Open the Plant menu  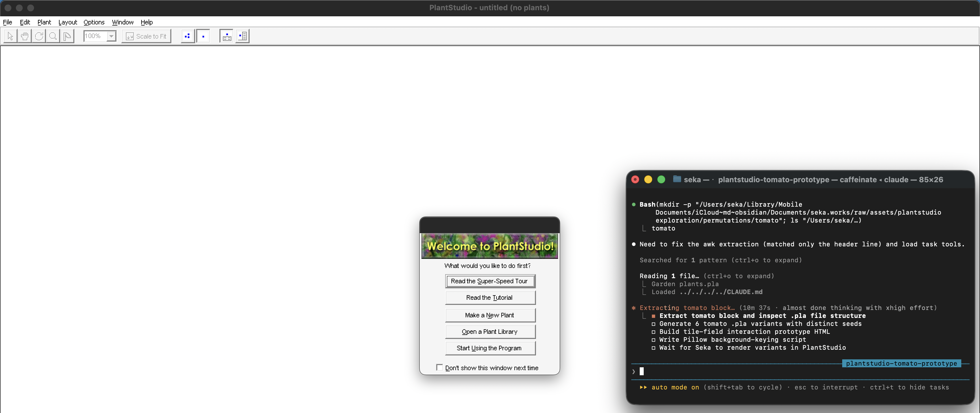coord(44,22)
